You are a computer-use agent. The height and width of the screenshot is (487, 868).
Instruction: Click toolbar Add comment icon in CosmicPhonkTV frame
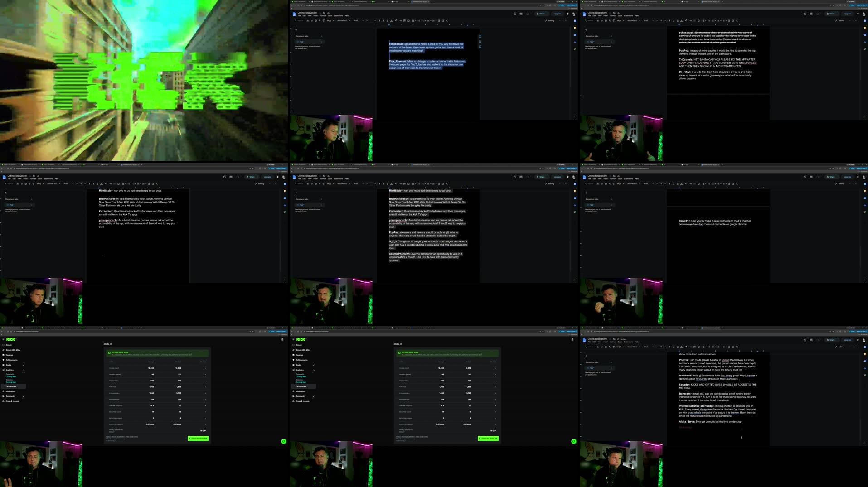click(404, 184)
